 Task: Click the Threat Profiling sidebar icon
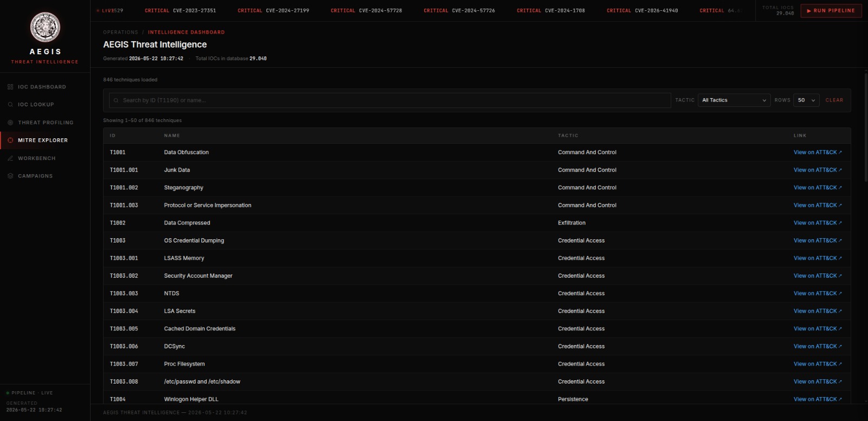click(10, 123)
